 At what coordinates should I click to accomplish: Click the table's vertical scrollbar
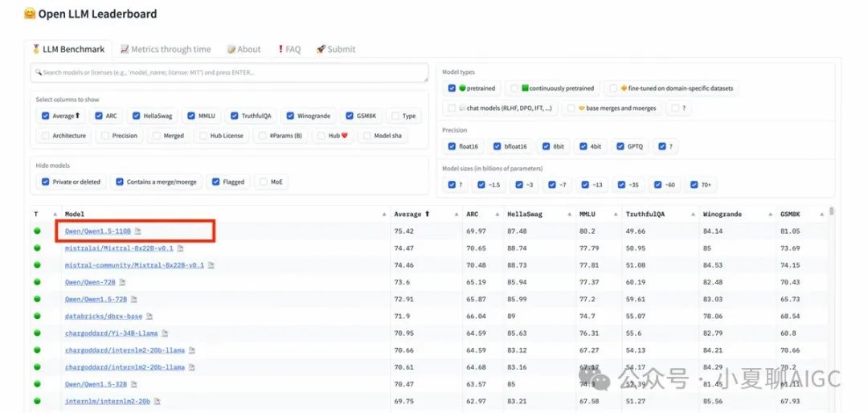831,212
